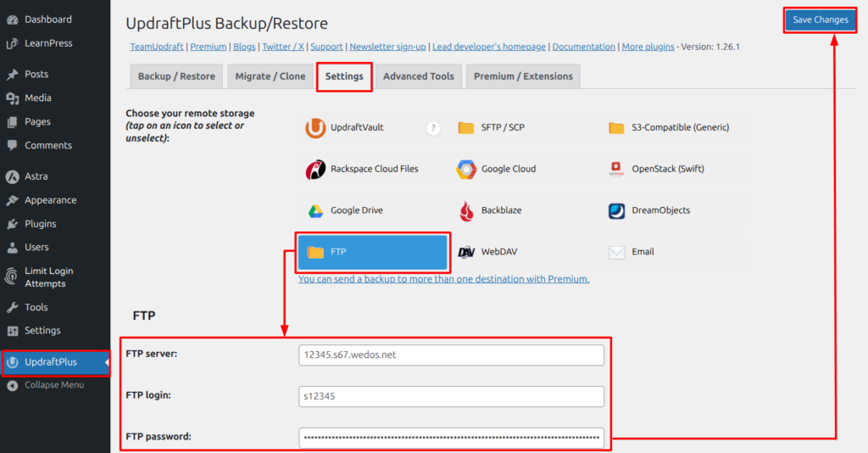Click the Limit Login Attempts fingerprint icon
Screen dimensions: 868x453
click(x=11, y=276)
